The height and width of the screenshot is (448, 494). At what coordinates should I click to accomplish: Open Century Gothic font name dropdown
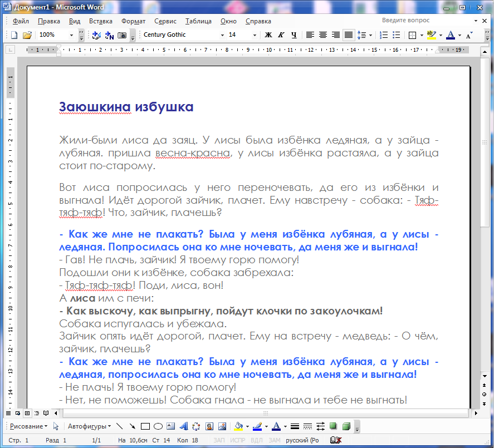click(222, 35)
